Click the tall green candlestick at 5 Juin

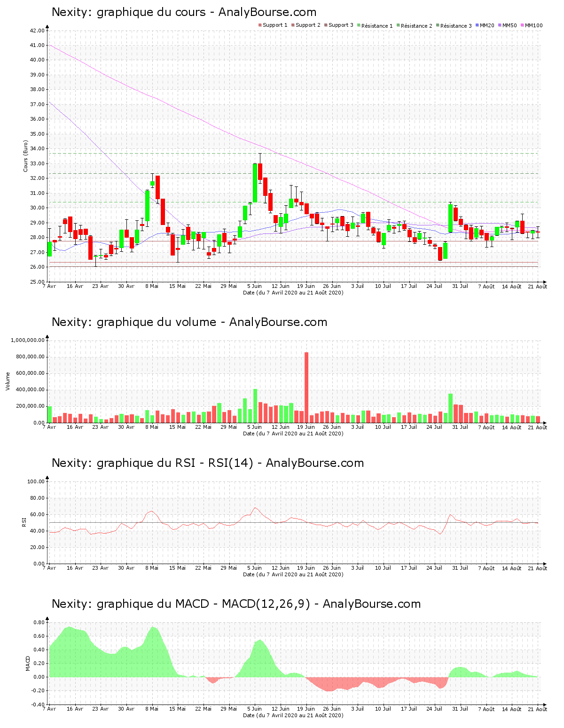click(x=255, y=183)
